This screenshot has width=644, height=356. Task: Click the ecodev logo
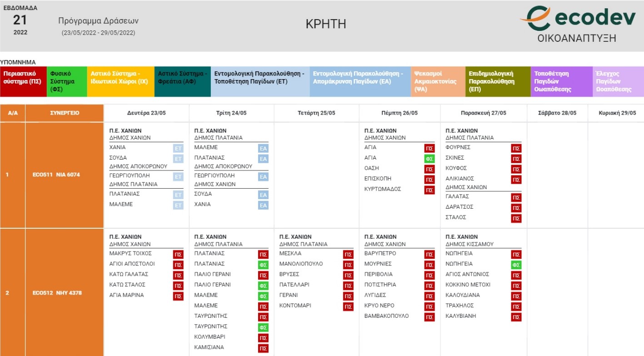click(x=577, y=24)
